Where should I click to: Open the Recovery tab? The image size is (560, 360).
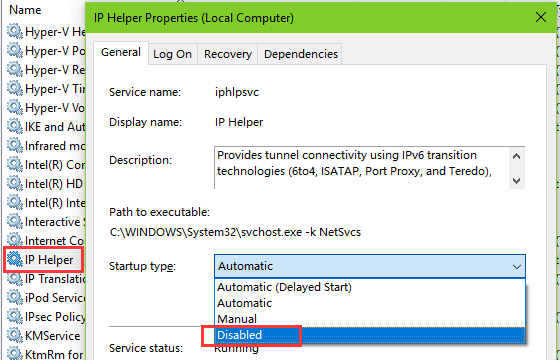228,54
